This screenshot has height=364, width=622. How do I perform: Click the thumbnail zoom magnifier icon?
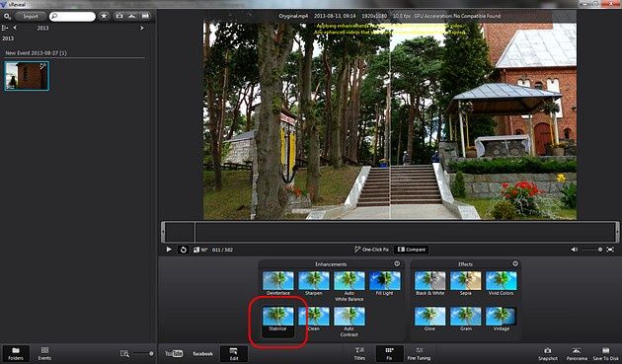[124, 353]
